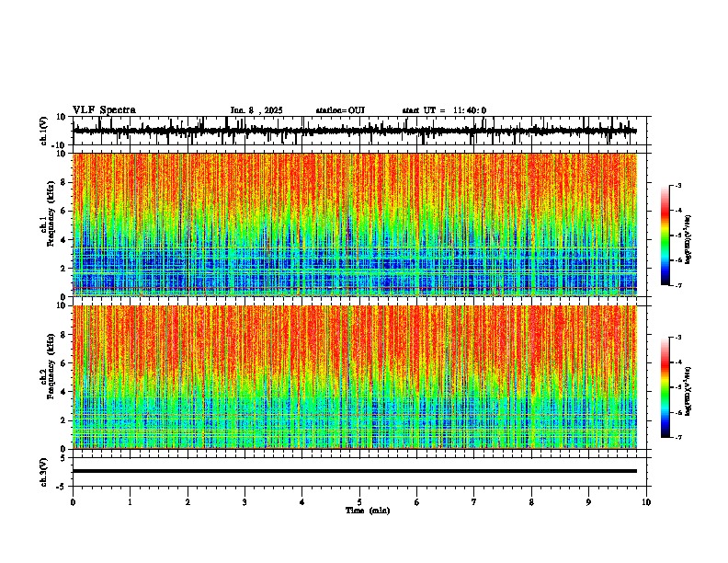Click the "2" tick on ch.2 frequency axis
Screen dimensions: 728x563
point(63,420)
